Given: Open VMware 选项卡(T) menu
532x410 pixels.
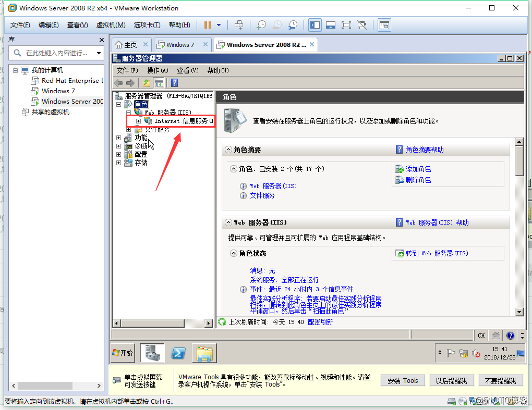Looking at the screenshot, I should click(147, 24).
